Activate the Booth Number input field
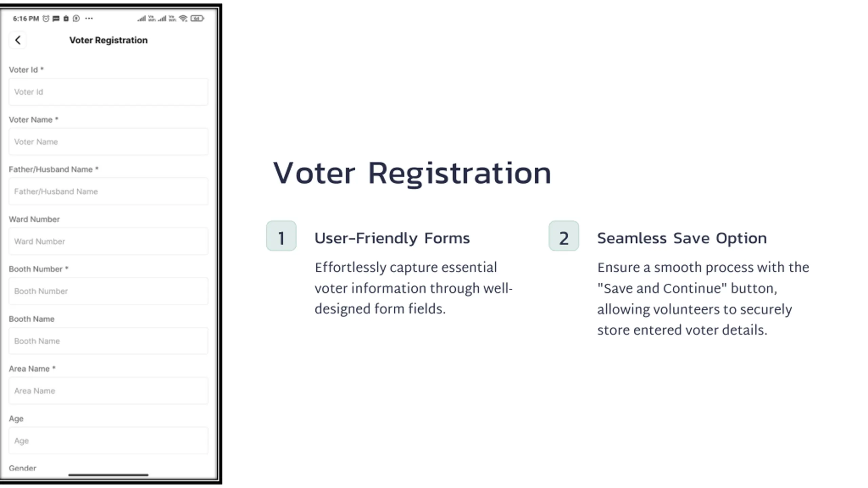This screenshot has height=488, width=868. [x=108, y=291]
